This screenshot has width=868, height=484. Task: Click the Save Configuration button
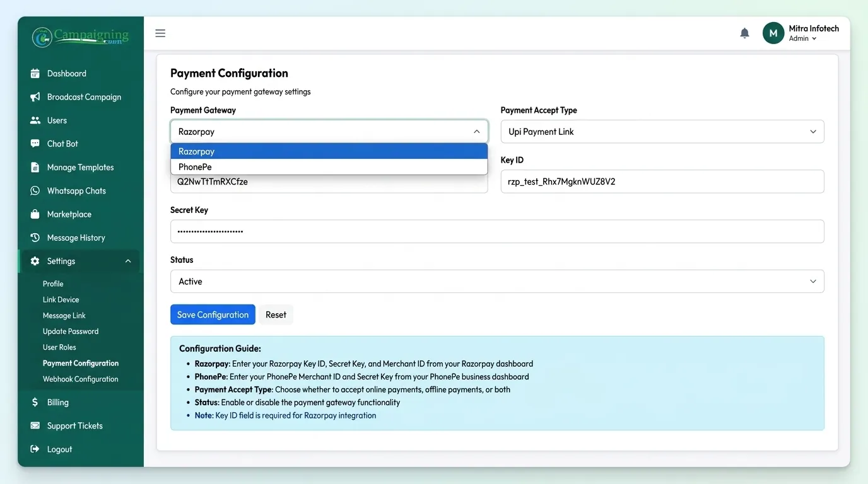tap(213, 314)
